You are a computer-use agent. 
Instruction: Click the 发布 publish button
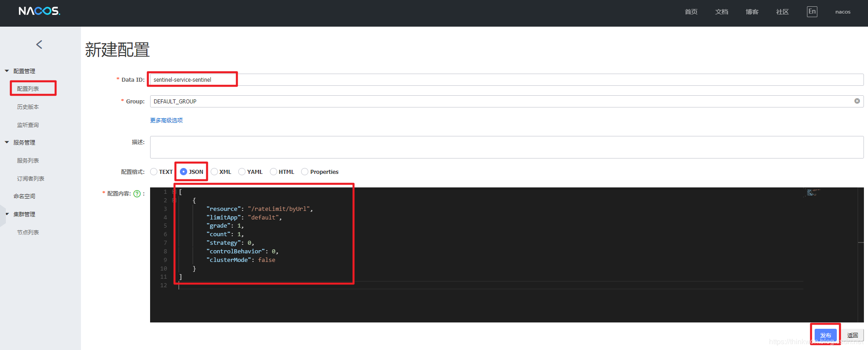click(826, 335)
